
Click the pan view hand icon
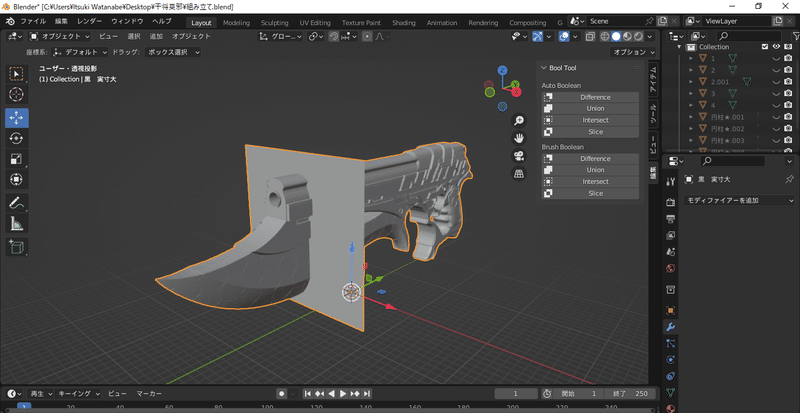pyautogui.click(x=519, y=138)
